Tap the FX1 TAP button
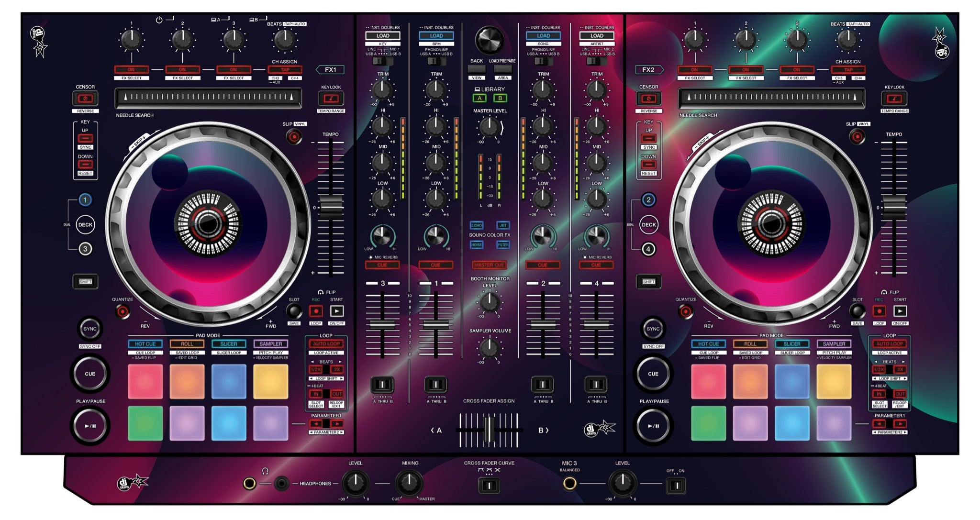Image resolution: width=980 pixels, height=520 pixels. [x=285, y=70]
